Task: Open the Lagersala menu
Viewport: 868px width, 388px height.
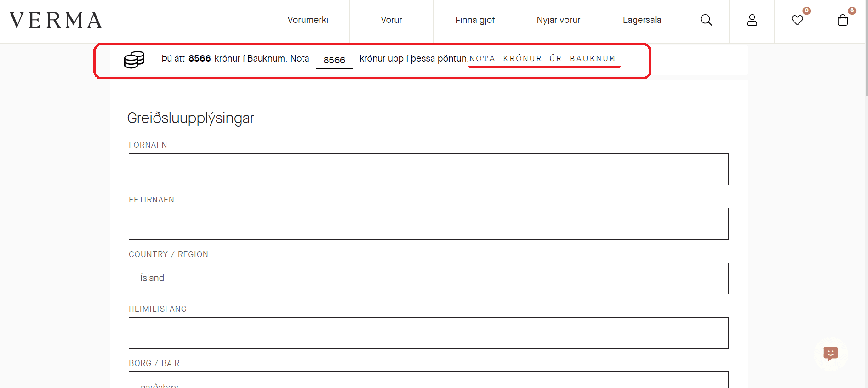Action: [642, 20]
